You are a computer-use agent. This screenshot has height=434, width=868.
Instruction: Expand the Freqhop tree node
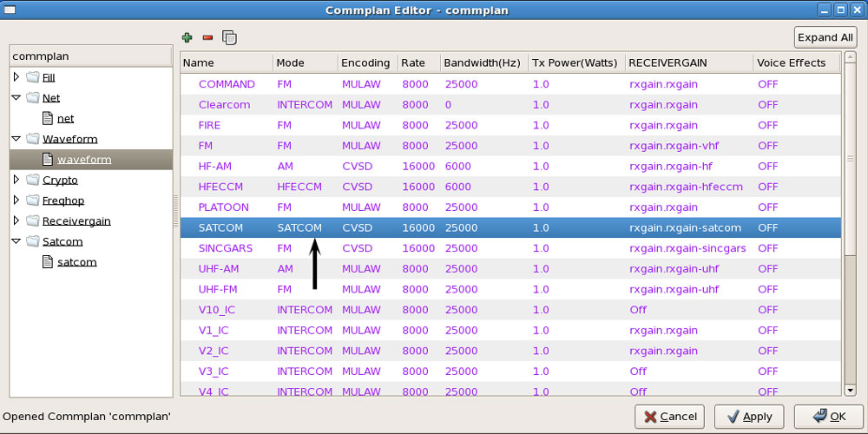16,200
